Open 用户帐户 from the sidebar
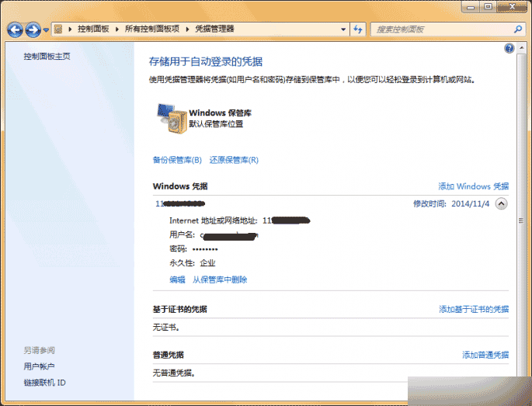The width and height of the screenshot is (532, 406). (39, 366)
